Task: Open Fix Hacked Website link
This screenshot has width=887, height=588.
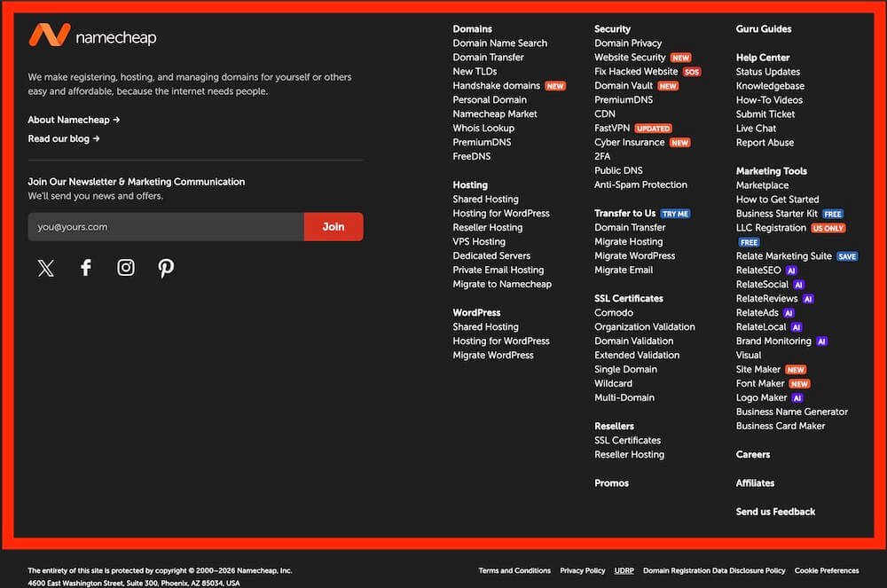Action: click(x=636, y=71)
